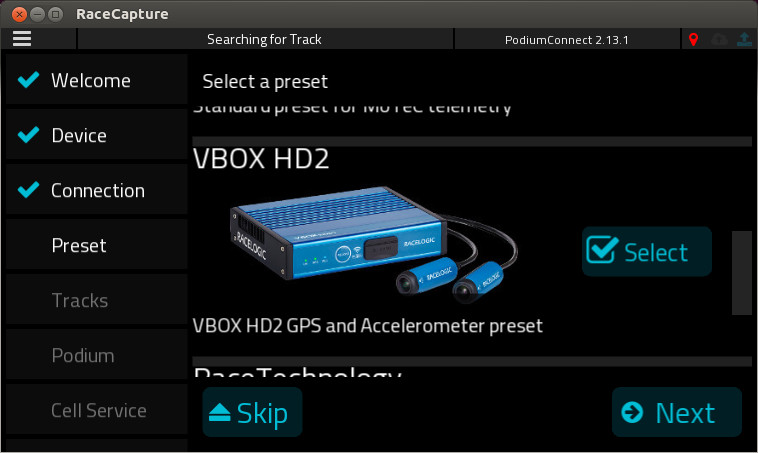
Task: Tick the checkbox icon on Select button
Action: click(x=602, y=250)
